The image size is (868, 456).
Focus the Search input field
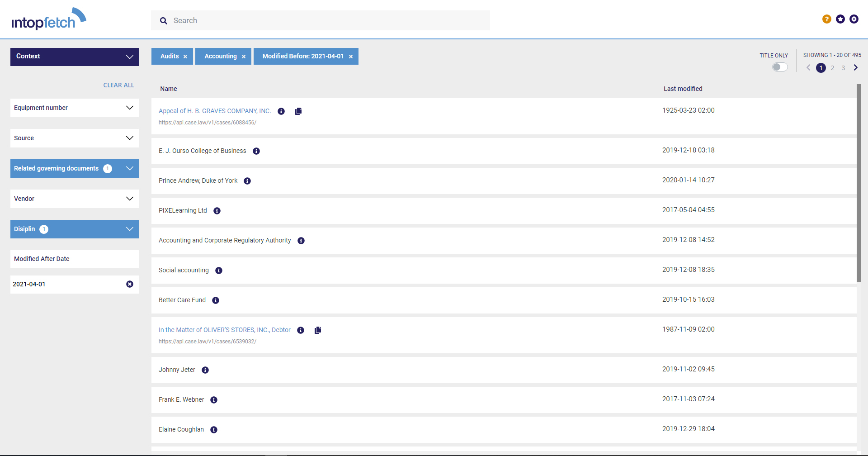321,20
